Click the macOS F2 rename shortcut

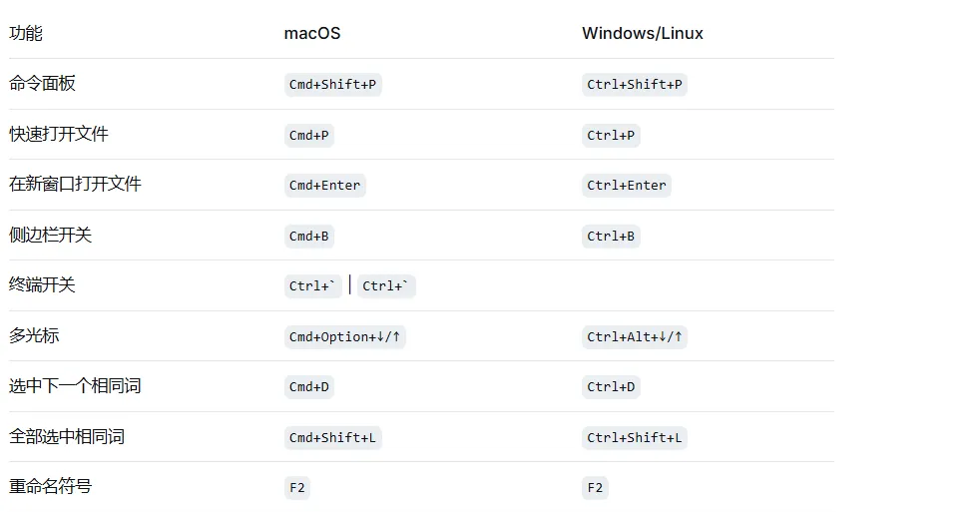[296, 488]
